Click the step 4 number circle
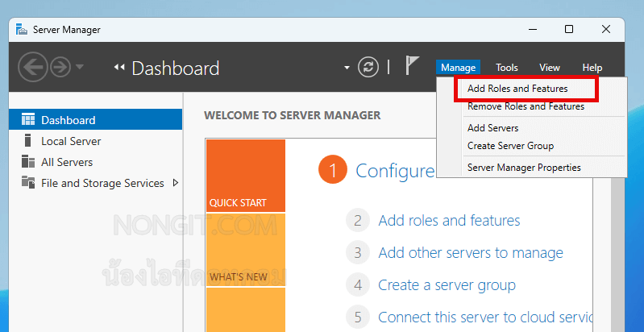Image resolution: width=644 pixels, height=332 pixels. click(x=358, y=284)
